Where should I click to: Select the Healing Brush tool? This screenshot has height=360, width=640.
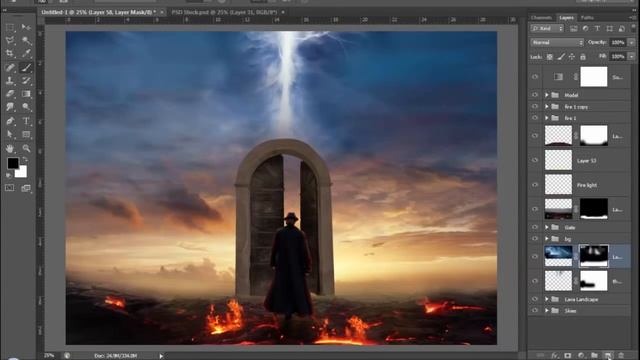tap(10, 68)
